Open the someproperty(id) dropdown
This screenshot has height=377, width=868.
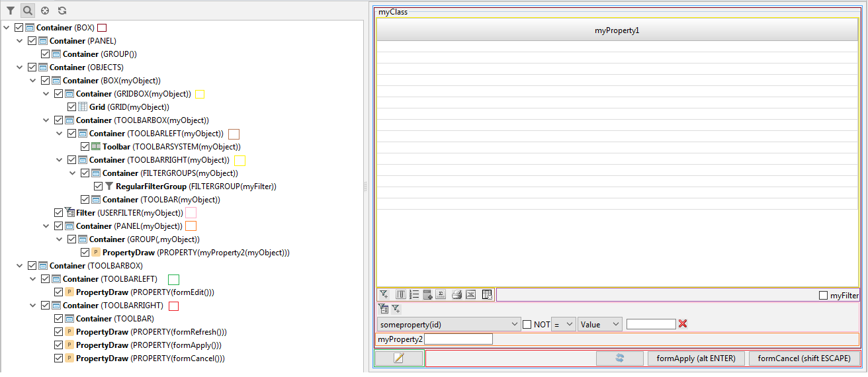click(x=449, y=324)
